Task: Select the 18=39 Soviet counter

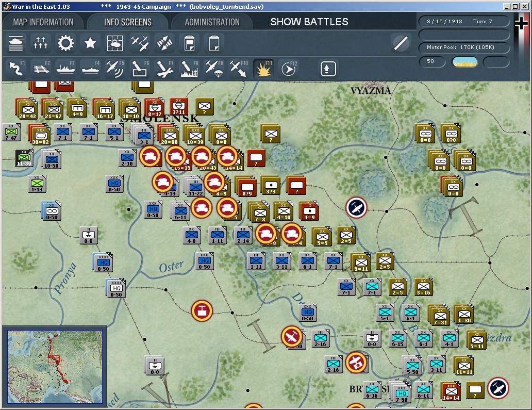Action: pyautogui.click(x=195, y=136)
